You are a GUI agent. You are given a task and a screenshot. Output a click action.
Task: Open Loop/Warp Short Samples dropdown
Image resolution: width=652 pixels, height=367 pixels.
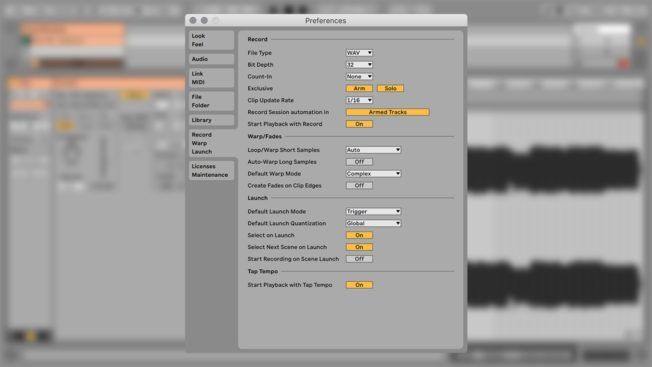pos(373,150)
